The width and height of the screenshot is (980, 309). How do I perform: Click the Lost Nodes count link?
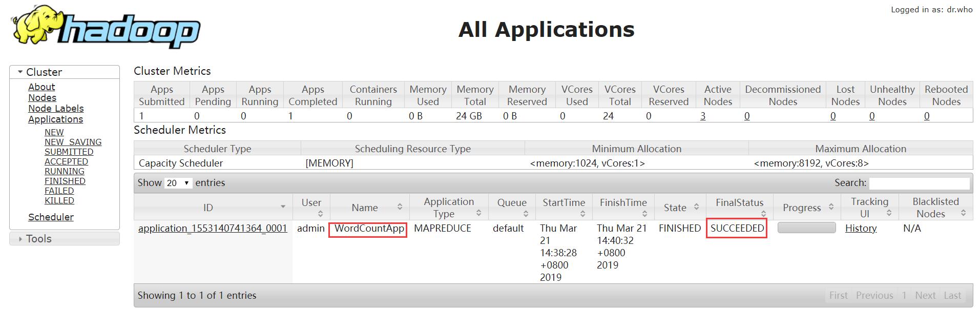[833, 116]
